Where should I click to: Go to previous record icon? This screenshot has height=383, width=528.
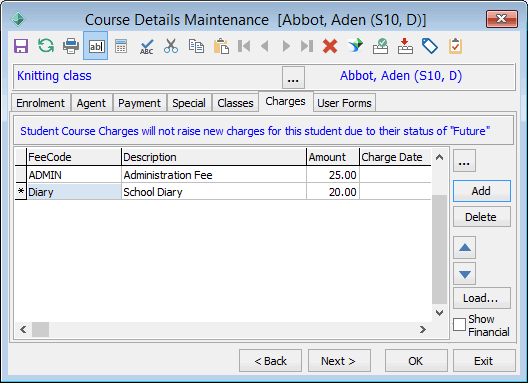pyautogui.click(x=265, y=46)
